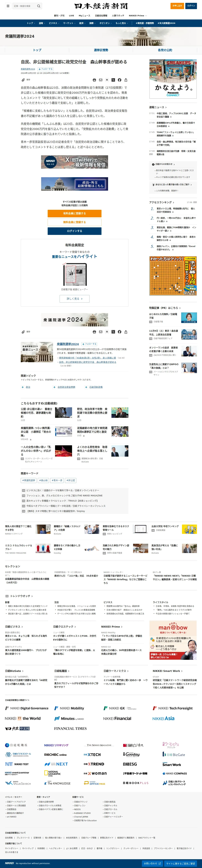Follow the 自民政治資金問題 topic via its plus
This screenshot has height=868, width=202.
[54, 387]
